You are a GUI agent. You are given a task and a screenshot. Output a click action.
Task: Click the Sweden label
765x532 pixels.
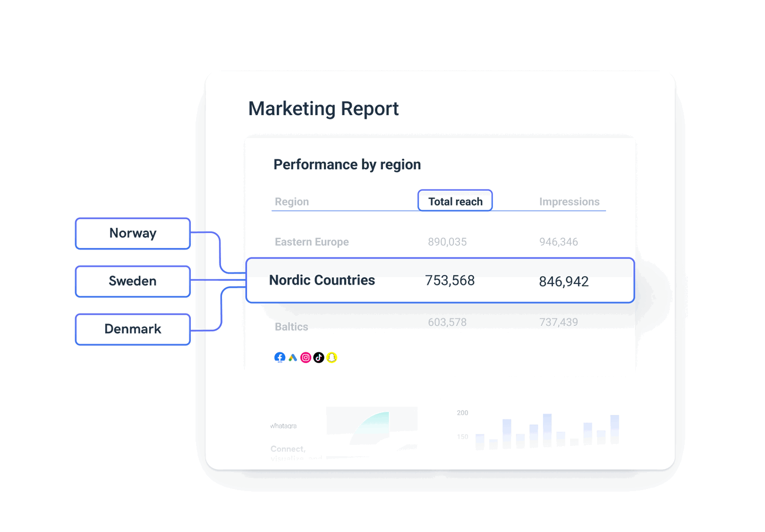(x=132, y=281)
